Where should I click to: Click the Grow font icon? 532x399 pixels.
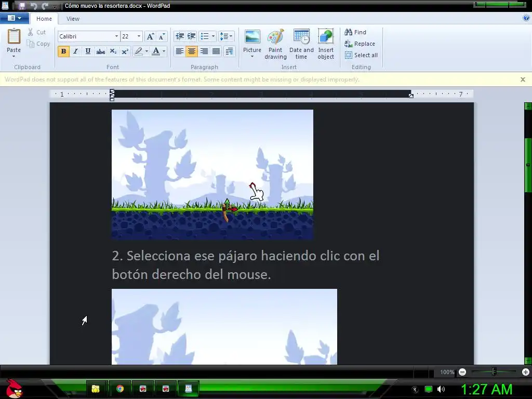click(x=150, y=36)
